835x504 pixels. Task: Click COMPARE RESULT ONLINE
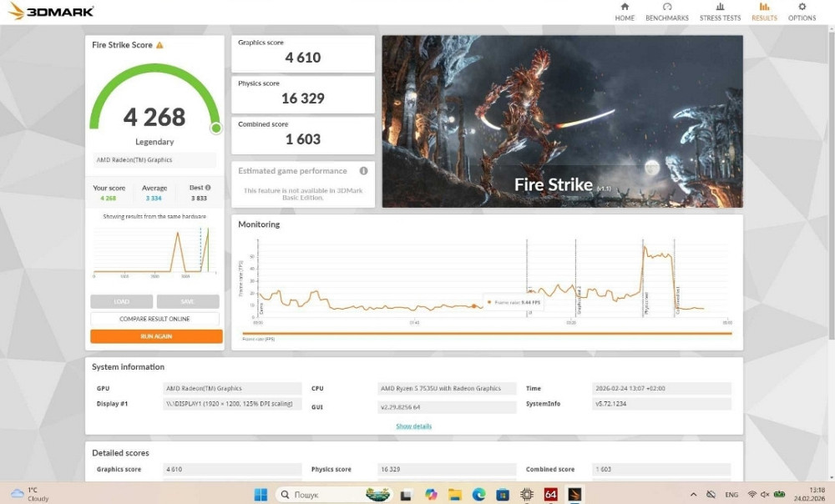pos(154,319)
